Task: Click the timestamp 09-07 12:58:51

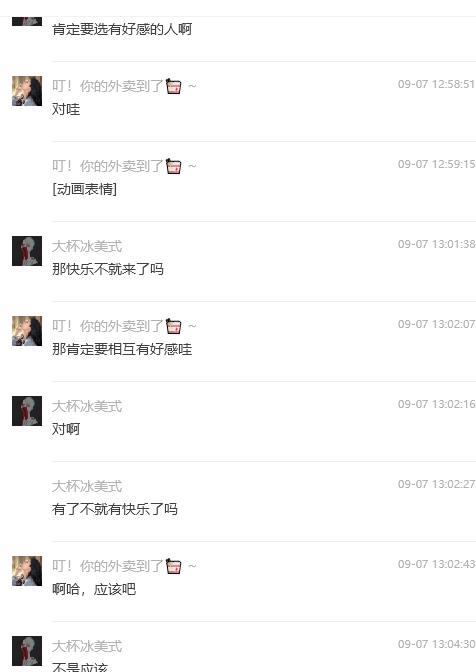Action: pyautogui.click(x=437, y=84)
